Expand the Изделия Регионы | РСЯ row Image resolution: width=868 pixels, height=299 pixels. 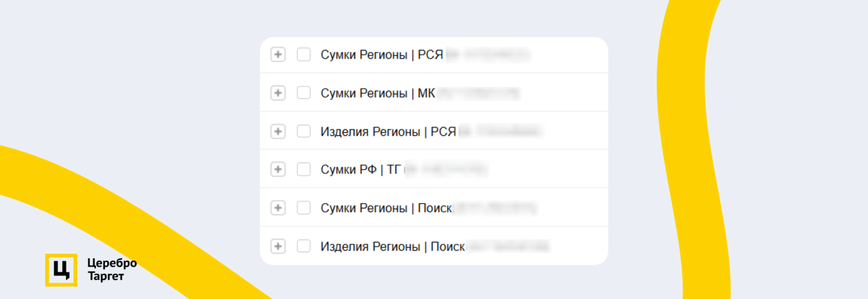click(x=278, y=132)
